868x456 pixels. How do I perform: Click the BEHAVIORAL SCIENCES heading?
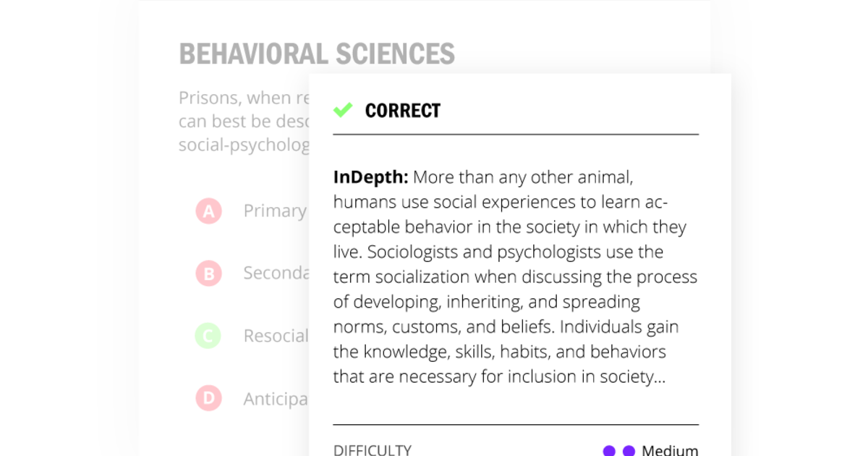pos(317,54)
